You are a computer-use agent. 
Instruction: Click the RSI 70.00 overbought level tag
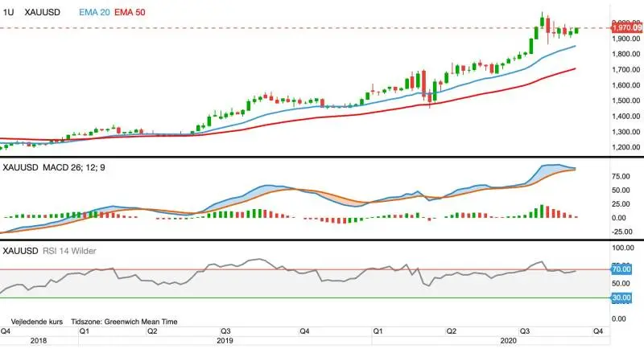click(621, 269)
